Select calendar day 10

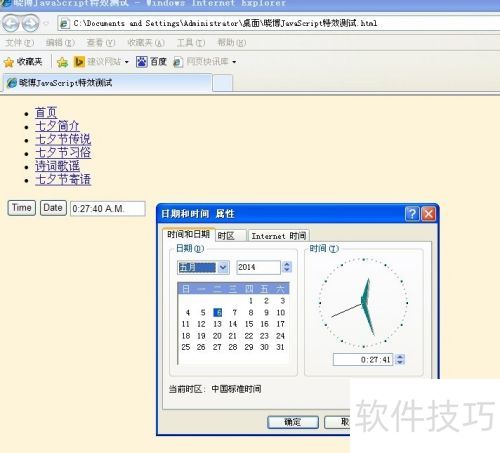(x=281, y=312)
